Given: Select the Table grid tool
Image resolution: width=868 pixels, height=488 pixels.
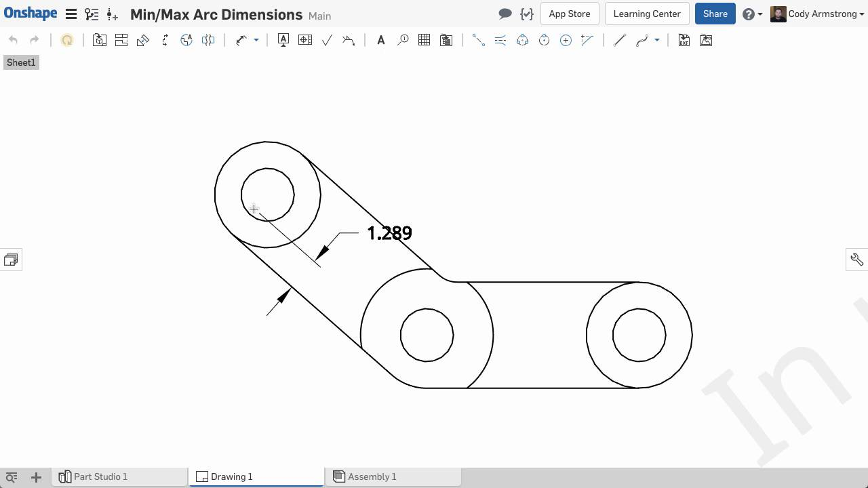Looking at the screenshot, I should pos(425,41).
